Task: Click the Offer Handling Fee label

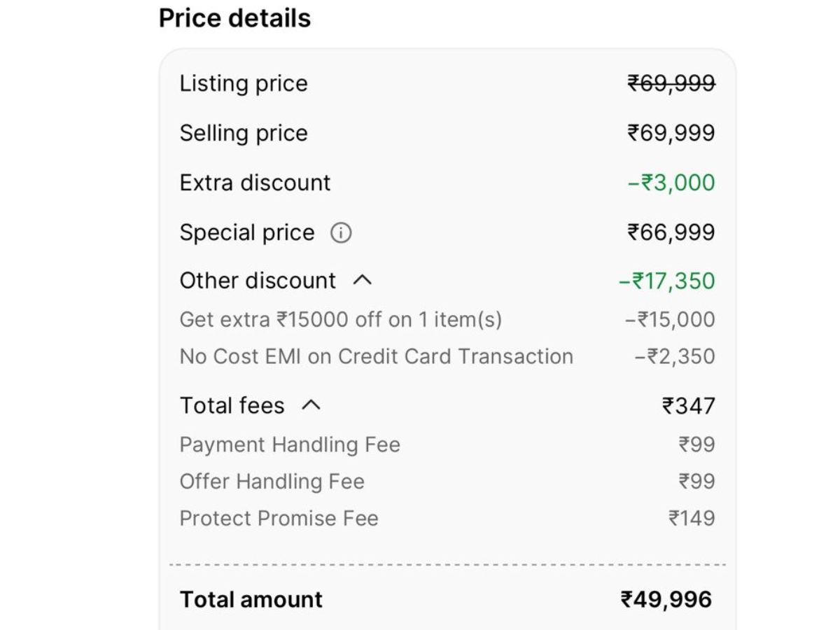Action: coord(272,482)
